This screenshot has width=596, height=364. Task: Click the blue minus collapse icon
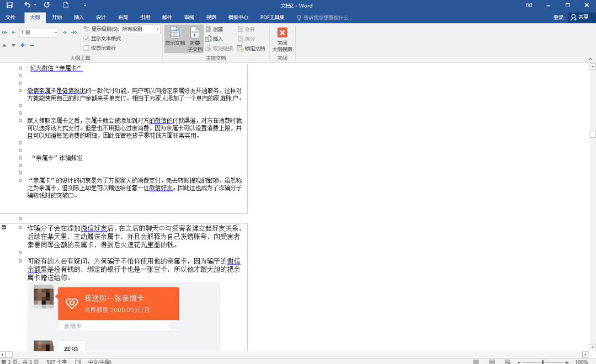click(x=31, y=45)
